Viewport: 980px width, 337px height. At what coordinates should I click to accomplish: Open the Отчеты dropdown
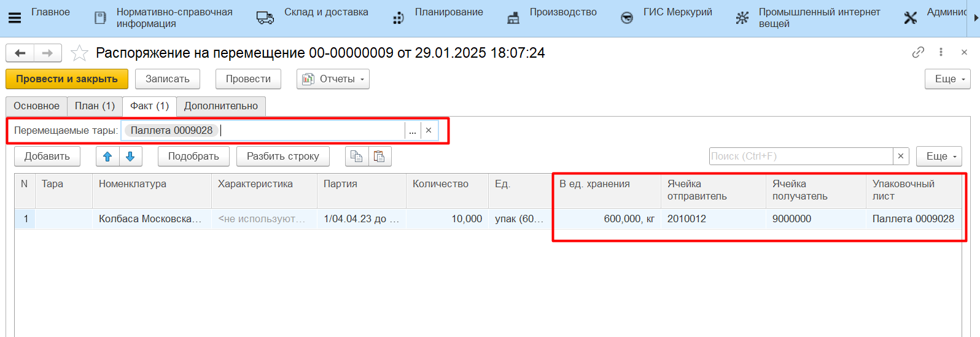tap(333, 79)
